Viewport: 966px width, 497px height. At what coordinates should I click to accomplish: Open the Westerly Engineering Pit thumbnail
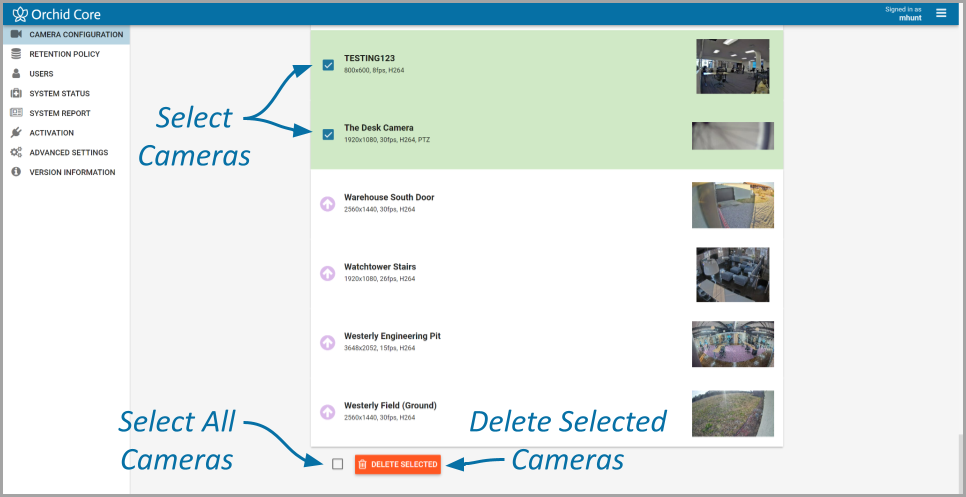click(x=733, y=344)
